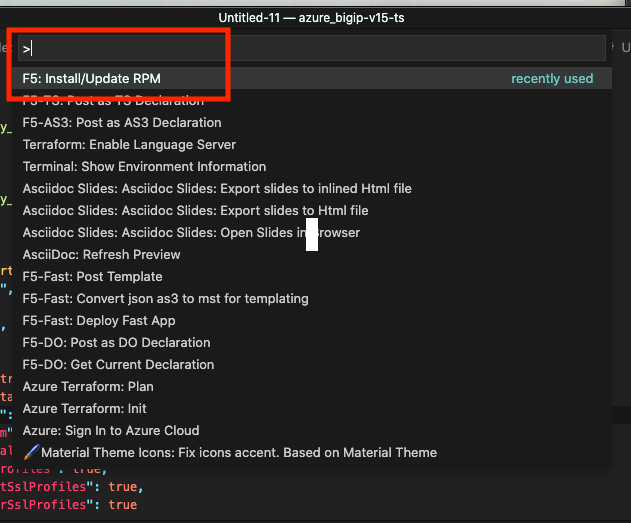631x523 pixels.
Task: Run Terraform: Enable Language Server
Action: pos(130,144)
